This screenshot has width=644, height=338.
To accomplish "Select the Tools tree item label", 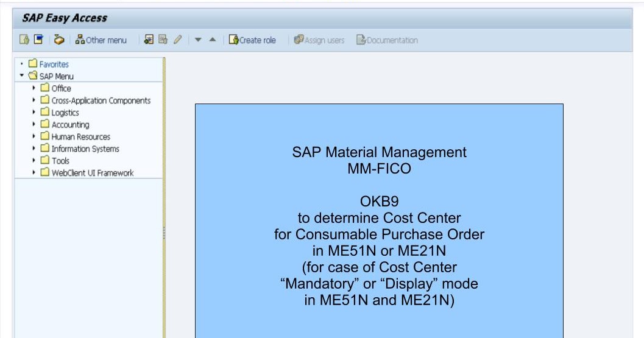I will point(60,161).
